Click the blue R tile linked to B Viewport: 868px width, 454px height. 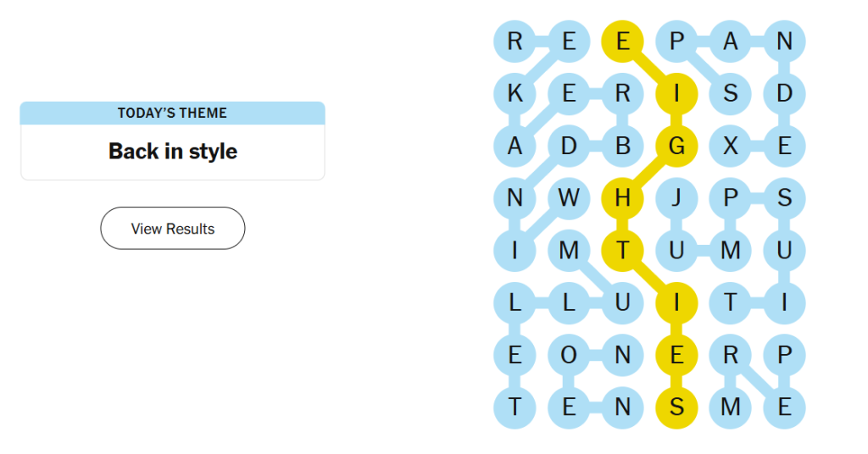pyautogui.click(x=623, y=93)
